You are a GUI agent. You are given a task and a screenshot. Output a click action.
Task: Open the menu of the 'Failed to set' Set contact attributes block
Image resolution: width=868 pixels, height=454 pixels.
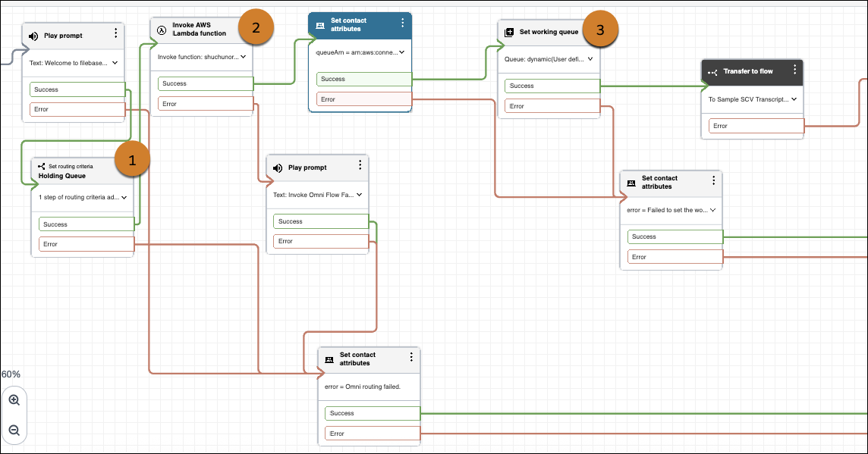pos(713,180)
